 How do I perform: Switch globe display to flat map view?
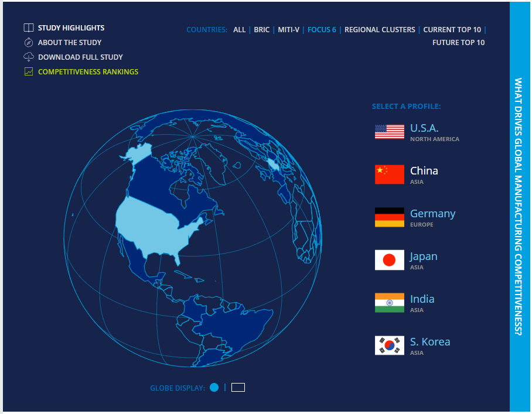(238, 387)
